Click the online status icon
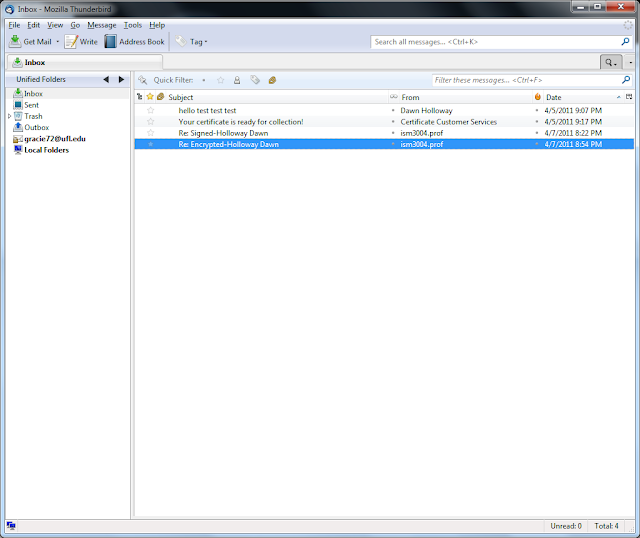Screen dimensions: 640x538 (11, 526)
